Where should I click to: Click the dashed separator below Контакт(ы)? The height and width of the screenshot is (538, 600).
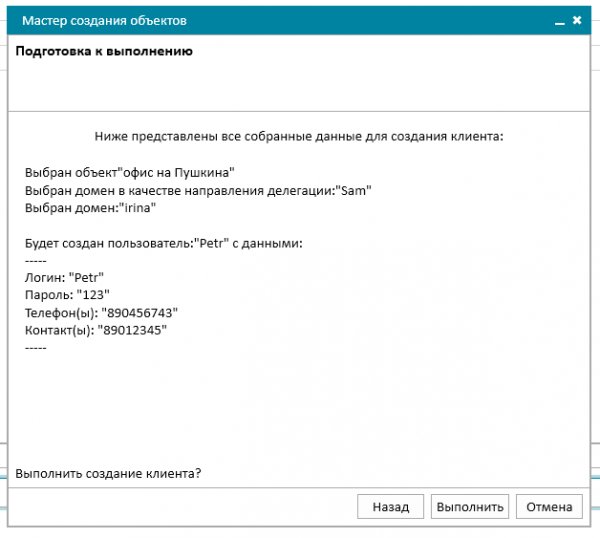click(x=36, y=348)
